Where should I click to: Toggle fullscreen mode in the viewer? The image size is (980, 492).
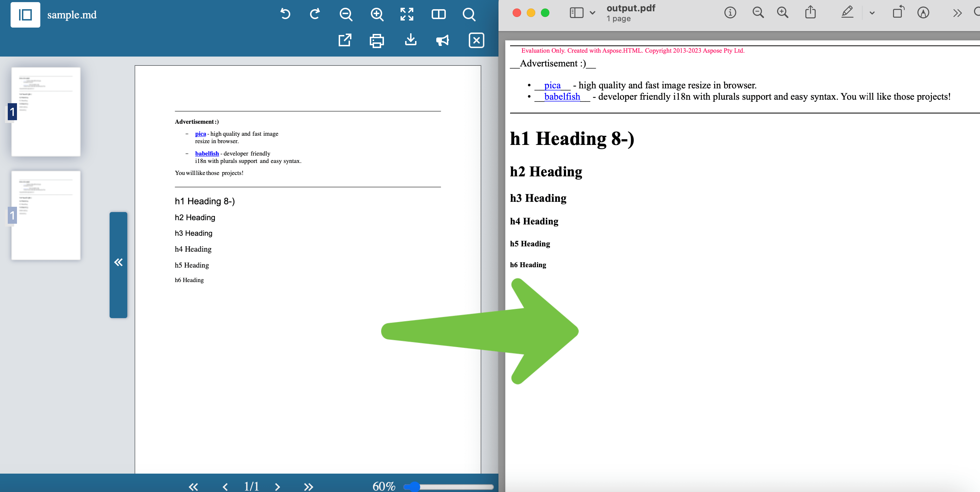tap(407, 14)
